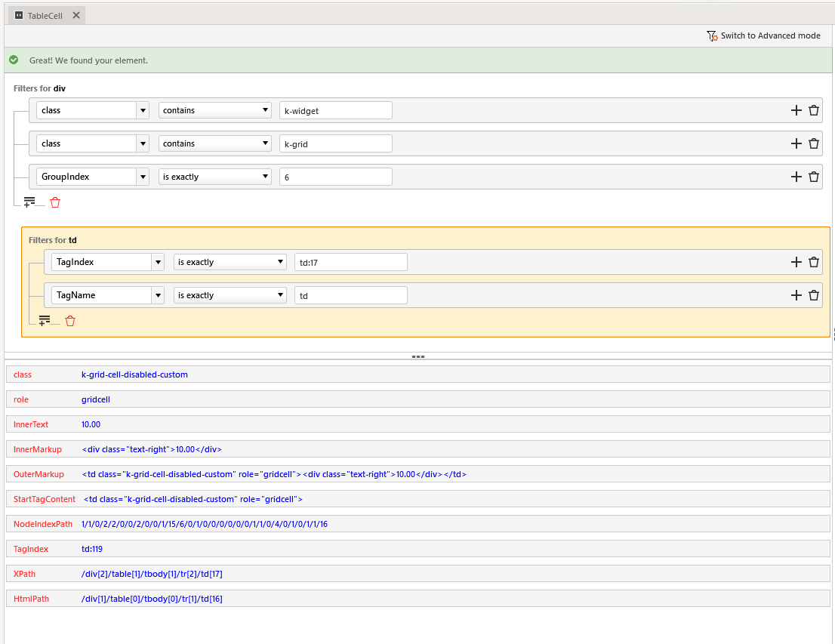Add filter after GroupIndex row

point(796,177)
